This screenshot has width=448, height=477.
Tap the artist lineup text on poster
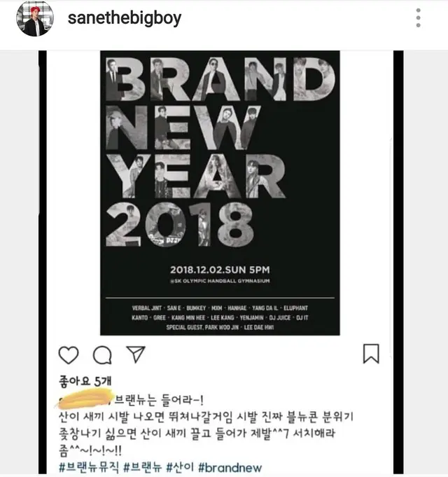220,317
